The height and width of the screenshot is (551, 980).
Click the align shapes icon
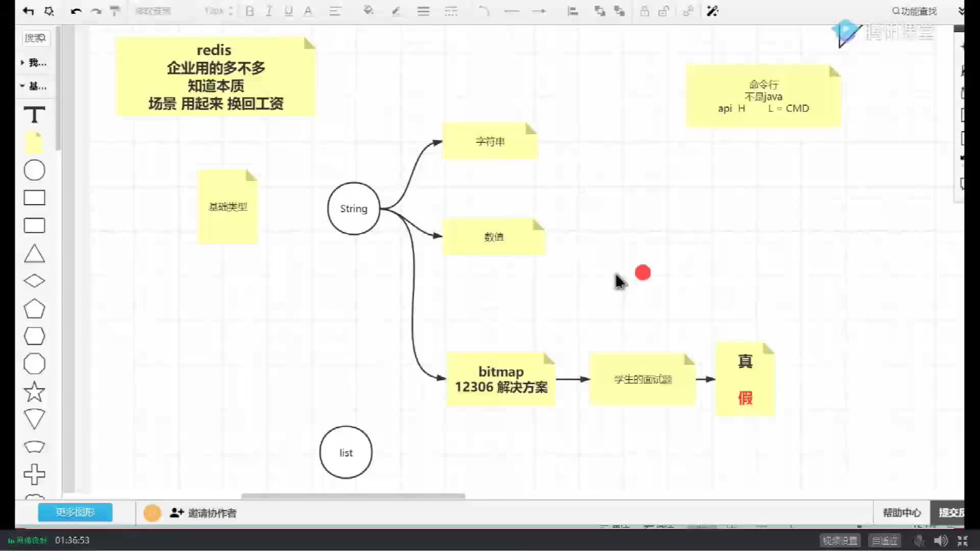click(573, 11)
